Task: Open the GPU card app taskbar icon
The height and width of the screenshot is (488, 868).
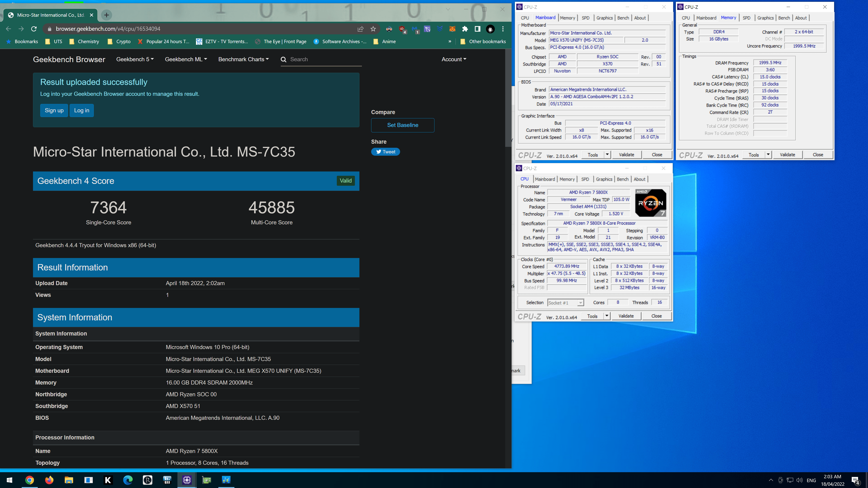Action: click(x=206, y=480)
